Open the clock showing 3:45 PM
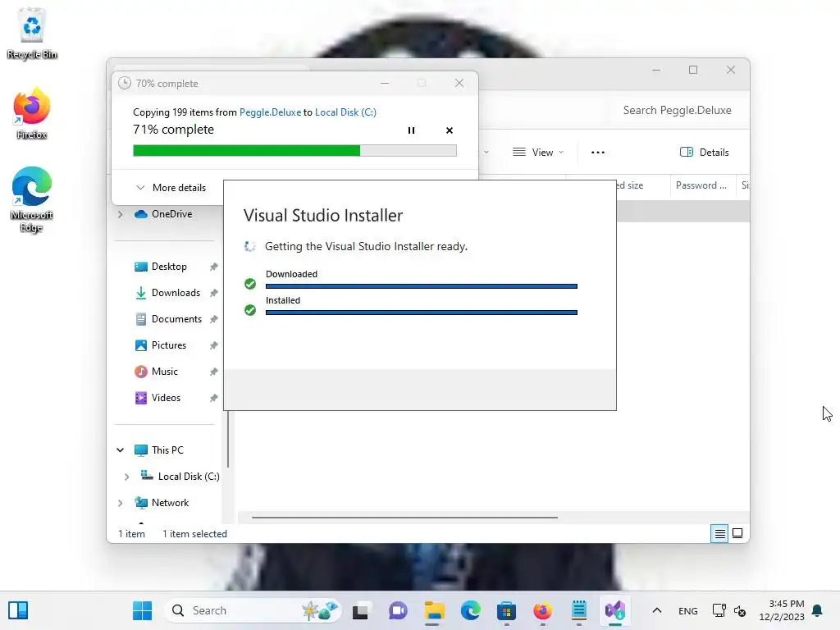This screenshot has height=630, width=840. point(782,610)
